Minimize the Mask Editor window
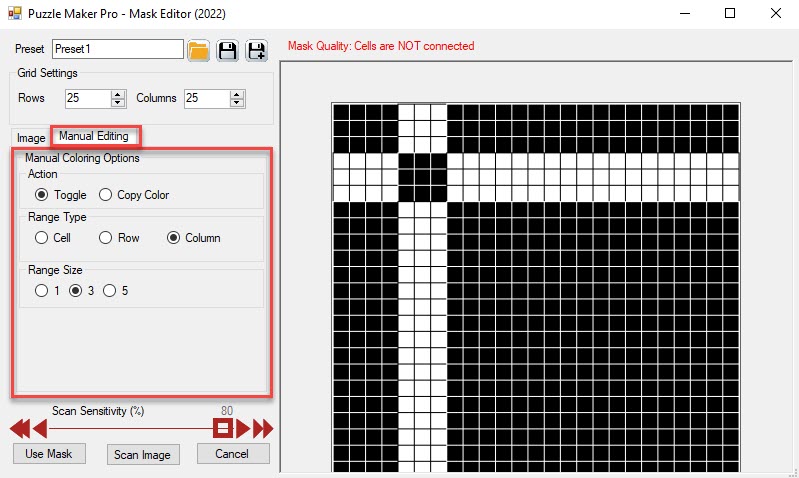The width and height of the screenshot is (799, 478). (x=685, y=13)
